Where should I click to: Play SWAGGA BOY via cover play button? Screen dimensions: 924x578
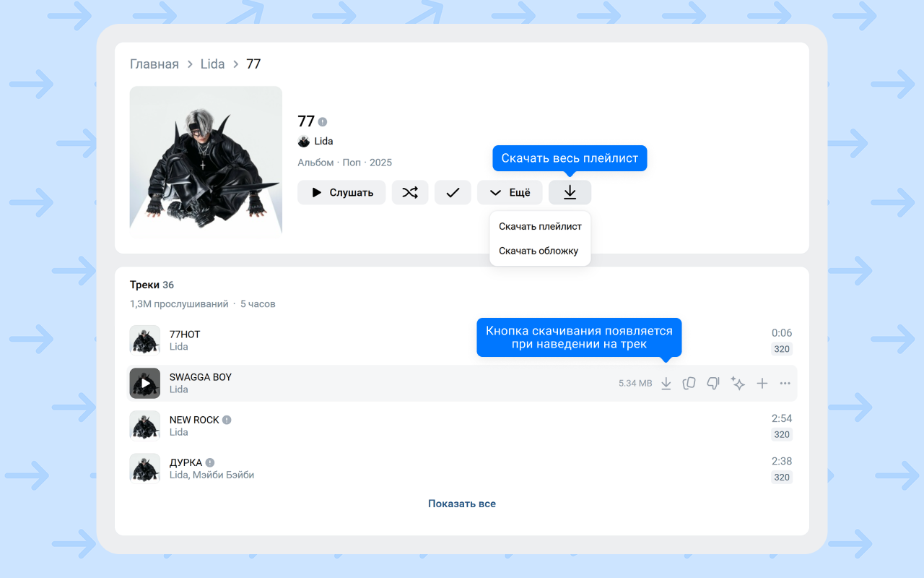pyautogui.click(x=145, y=384)
